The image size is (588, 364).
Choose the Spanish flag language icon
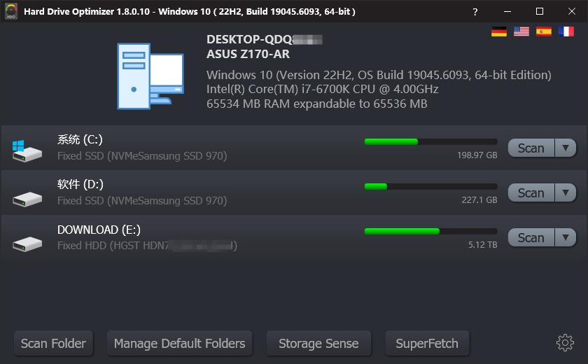544,32
